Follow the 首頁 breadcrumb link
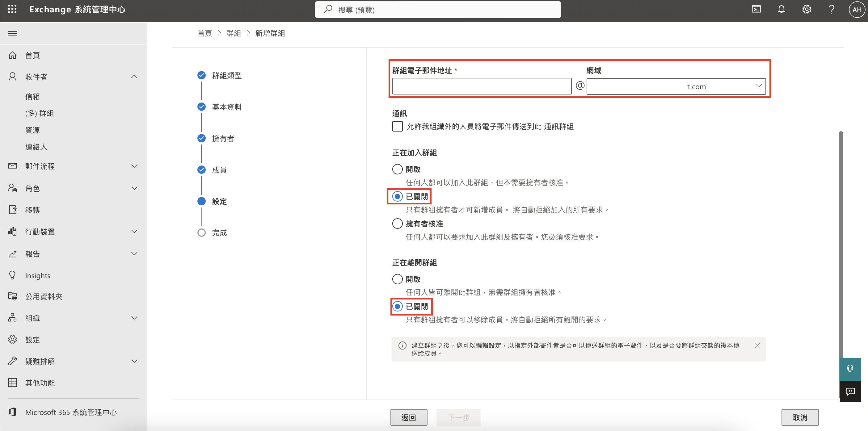The height and width of the screenshot is (431, 868). tap(204, 33)
